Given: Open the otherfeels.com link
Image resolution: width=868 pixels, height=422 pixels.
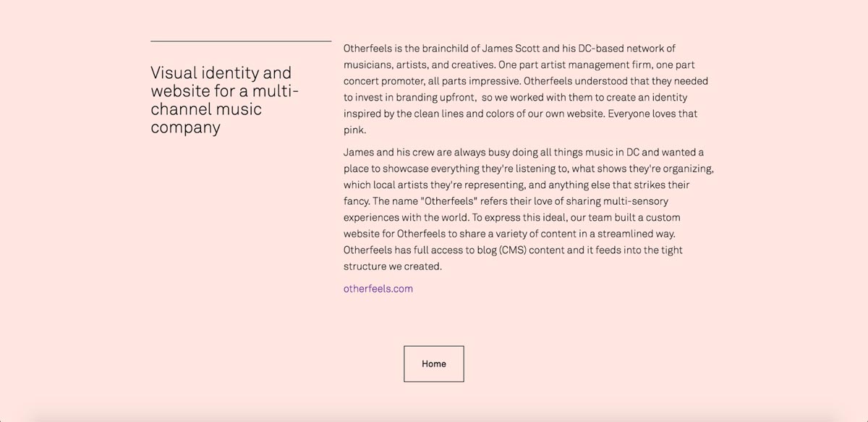Looking at the screenshot, I should (378, 289).
